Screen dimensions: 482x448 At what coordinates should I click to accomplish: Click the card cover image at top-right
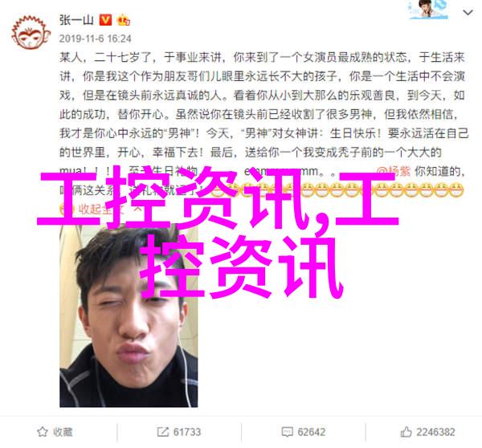(428, 10)
